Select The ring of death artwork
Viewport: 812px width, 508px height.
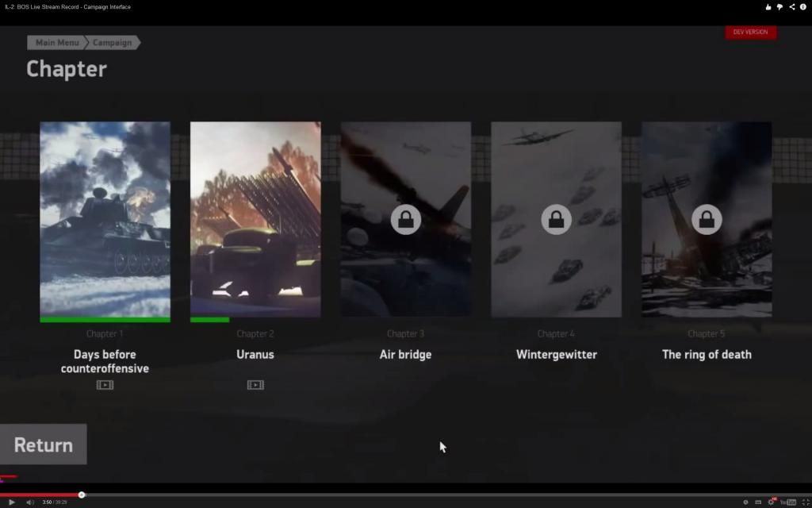(707, 219)
